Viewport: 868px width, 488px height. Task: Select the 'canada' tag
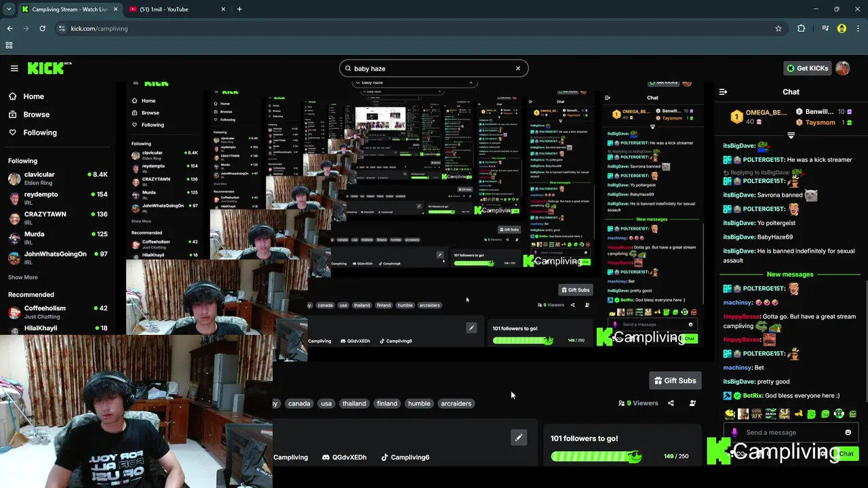coord(299,403)
